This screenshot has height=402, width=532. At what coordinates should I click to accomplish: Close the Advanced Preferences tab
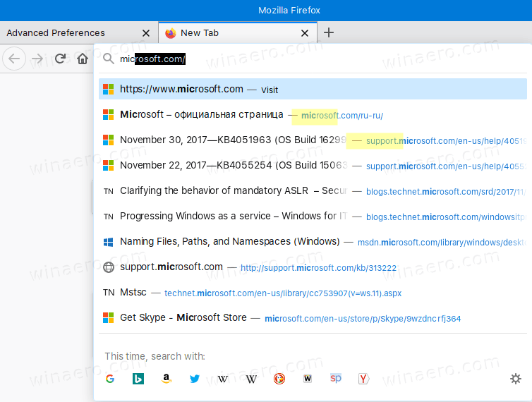146,33
